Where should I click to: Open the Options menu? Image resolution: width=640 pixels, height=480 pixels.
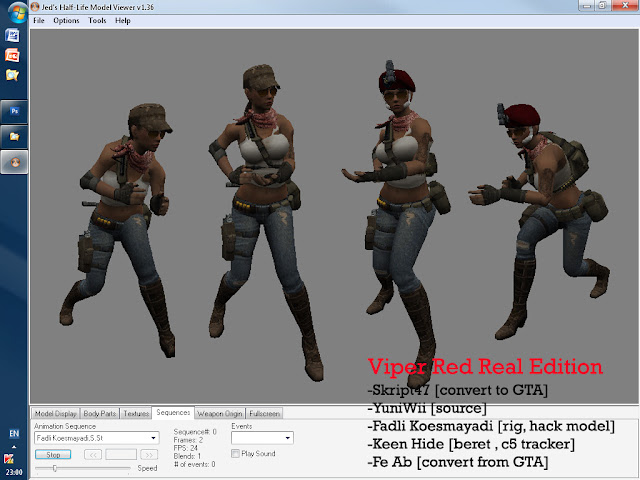coord(66,20)
